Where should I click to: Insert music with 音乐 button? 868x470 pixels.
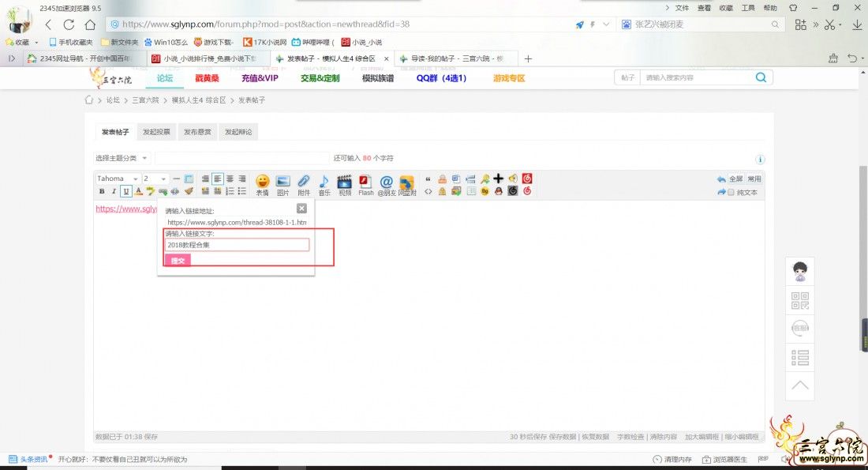tap(324, 185)
